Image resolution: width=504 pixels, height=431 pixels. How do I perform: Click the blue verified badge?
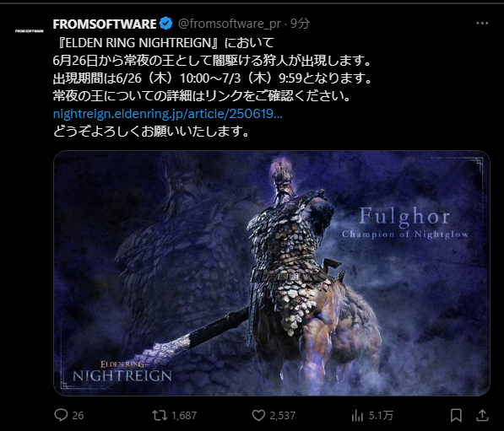pyautogui.click(x=165, y=24)
